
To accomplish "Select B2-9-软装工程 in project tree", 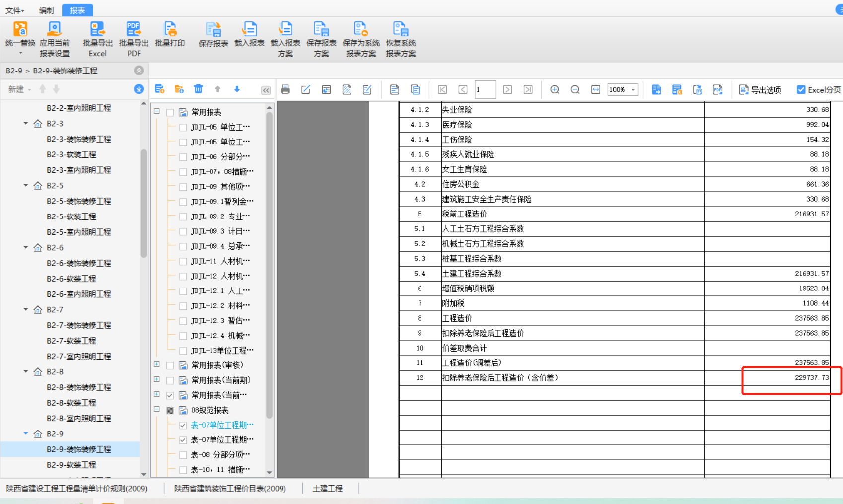I will coord(71,465).
